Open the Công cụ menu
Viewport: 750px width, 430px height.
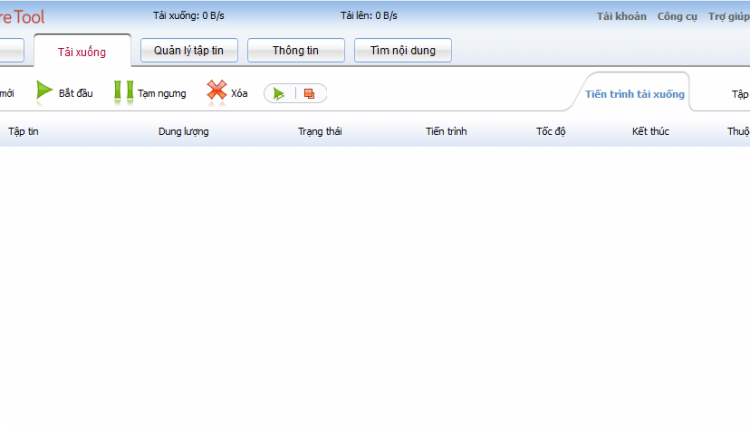point(677,16)
